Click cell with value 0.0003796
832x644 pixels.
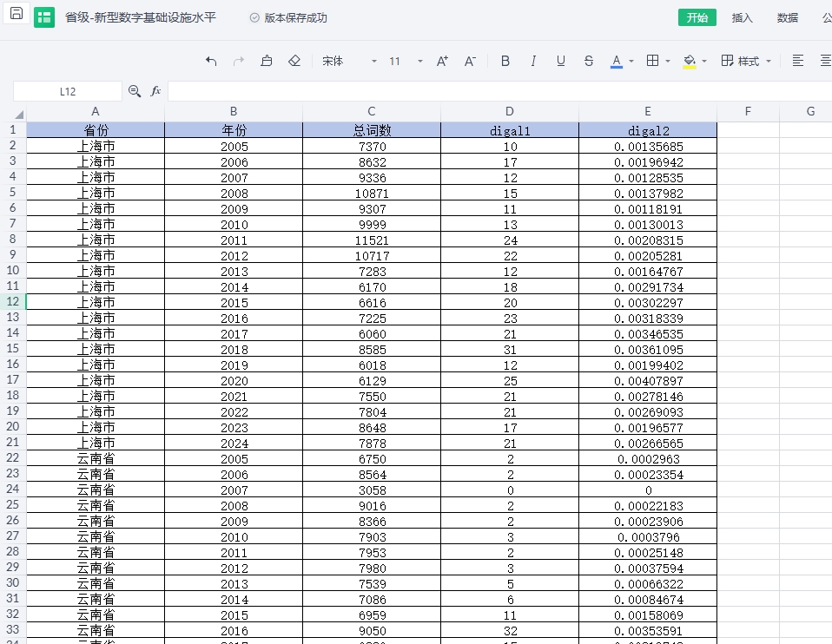[648, 536]
